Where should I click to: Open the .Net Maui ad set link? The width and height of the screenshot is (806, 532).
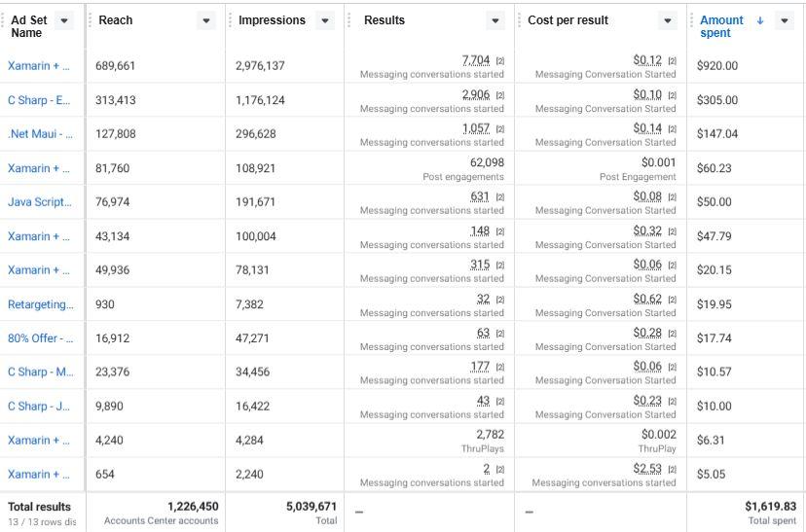coord(40,134)
